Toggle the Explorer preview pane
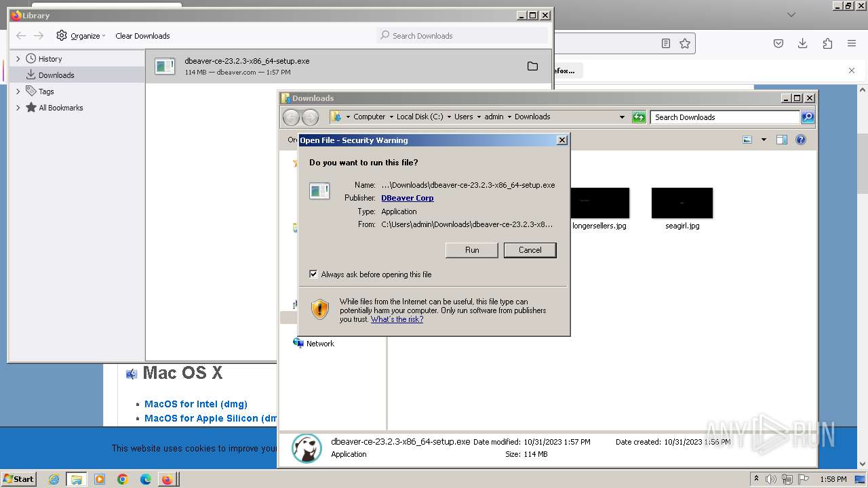The width and height of the screenshot is (868, 488). [x=781, y=140]
